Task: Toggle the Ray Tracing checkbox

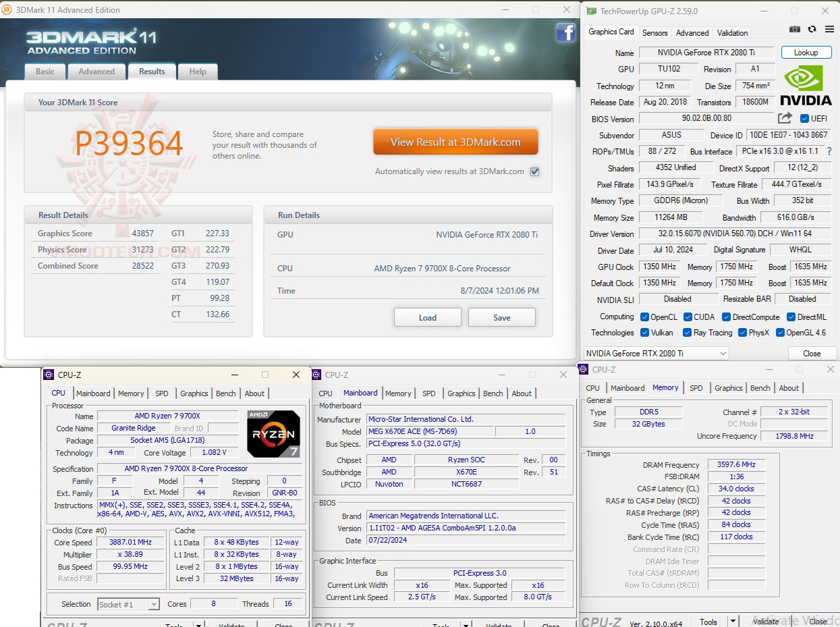Action: 687,333
